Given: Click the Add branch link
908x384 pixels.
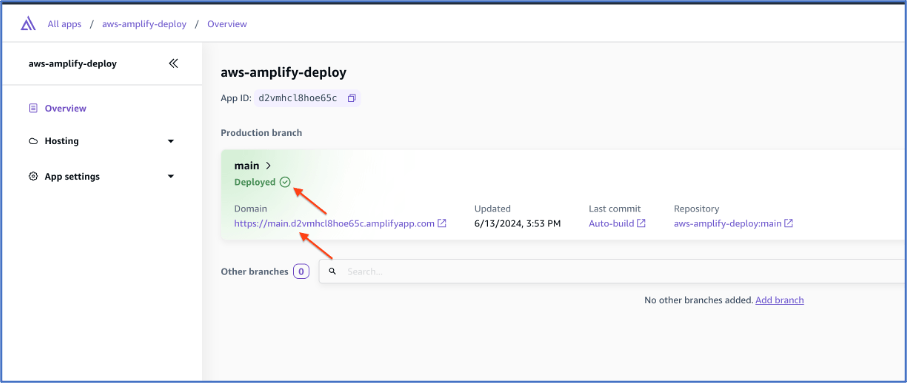Looking at the screenshot, I should coord(779,300).
